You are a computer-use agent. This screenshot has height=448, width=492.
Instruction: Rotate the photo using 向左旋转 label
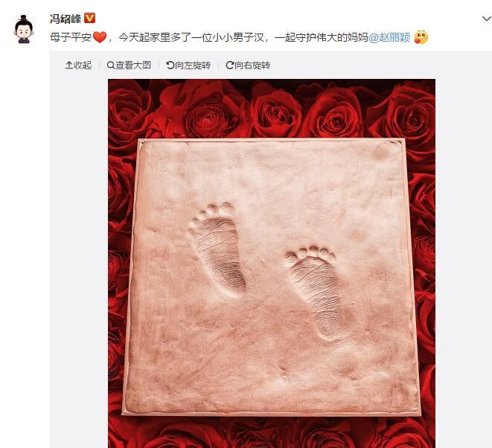(192, 65)
